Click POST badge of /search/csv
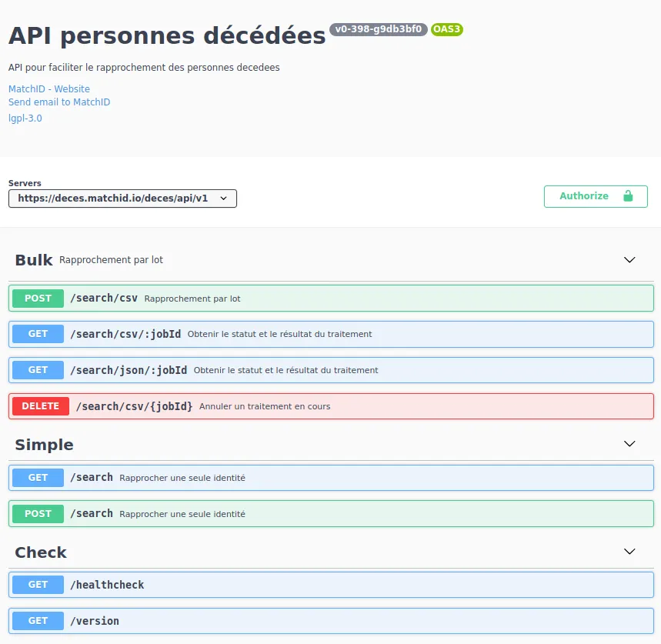 (x=38, y=299)
